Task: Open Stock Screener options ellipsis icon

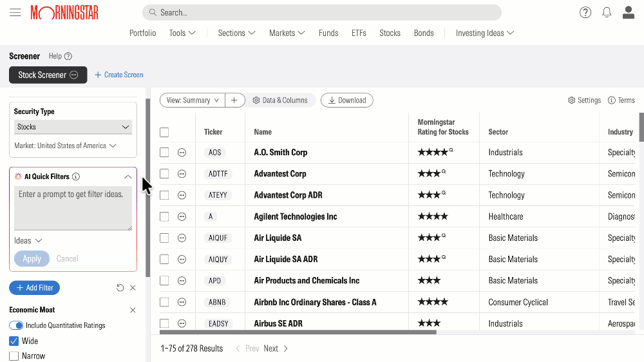Action: pos(74,75)
